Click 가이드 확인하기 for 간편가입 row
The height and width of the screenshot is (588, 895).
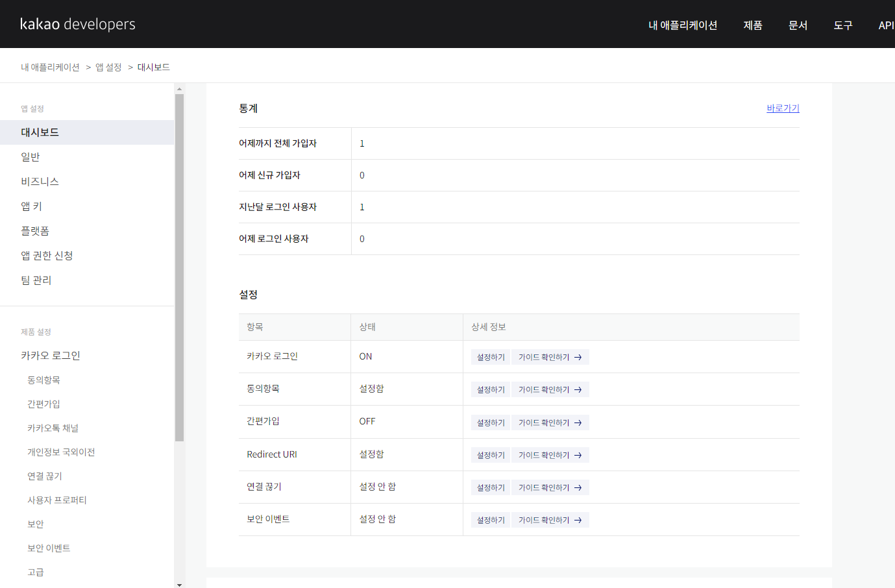click(550, 423)
